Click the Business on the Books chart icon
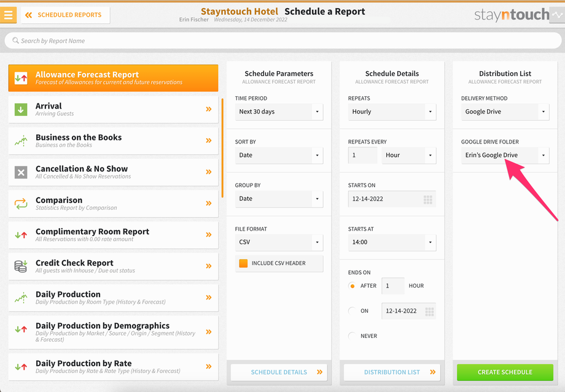Image resolution: width=565 pixels, height=392 pixels. (21, 140)
